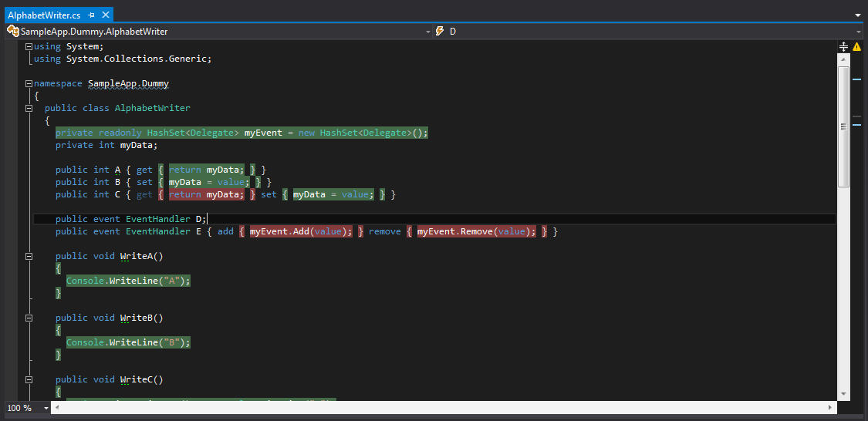Open the type navigation dropdown
Screen dimensions: 868x421
(x=427, y=32)
